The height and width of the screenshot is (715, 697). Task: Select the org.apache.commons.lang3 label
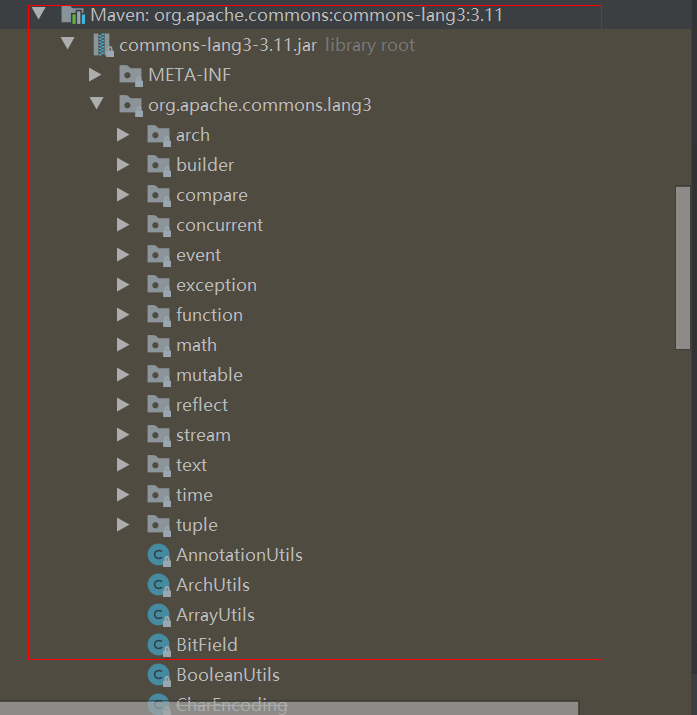click(260, 105)
